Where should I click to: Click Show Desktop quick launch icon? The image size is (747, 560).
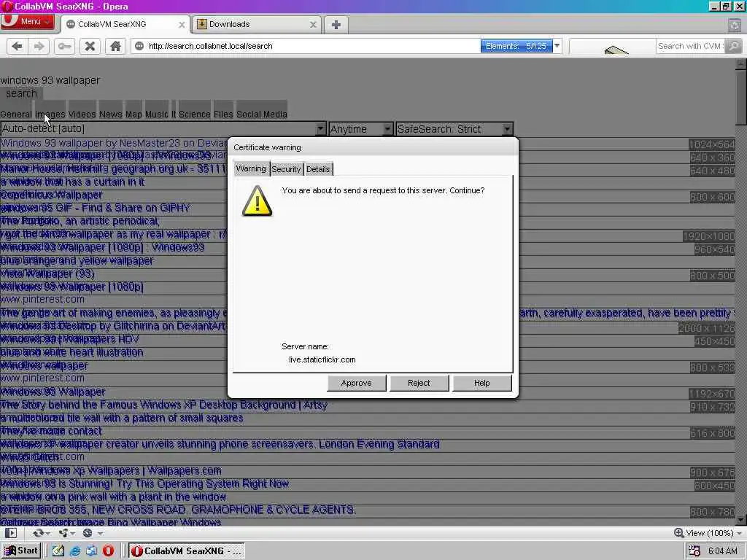(91, 551)
